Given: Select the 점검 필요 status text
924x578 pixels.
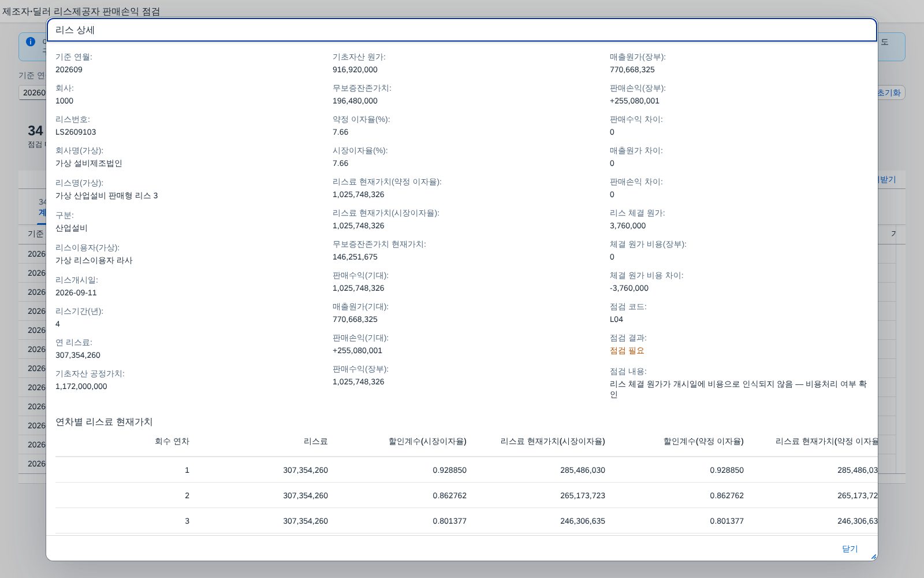Looking at the screenshot, I should pos(627,350).
